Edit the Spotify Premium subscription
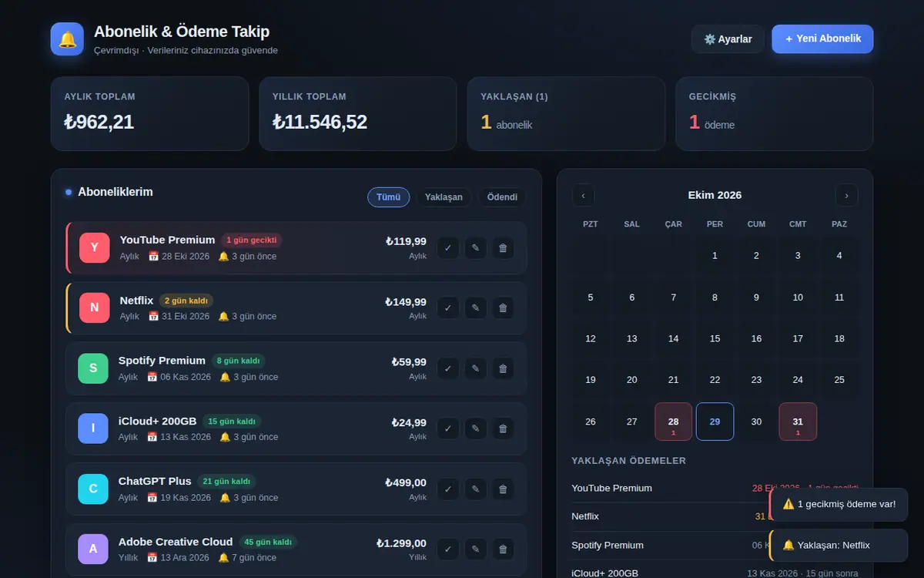The height and width of the screenshot is (578, 924). 476,368
